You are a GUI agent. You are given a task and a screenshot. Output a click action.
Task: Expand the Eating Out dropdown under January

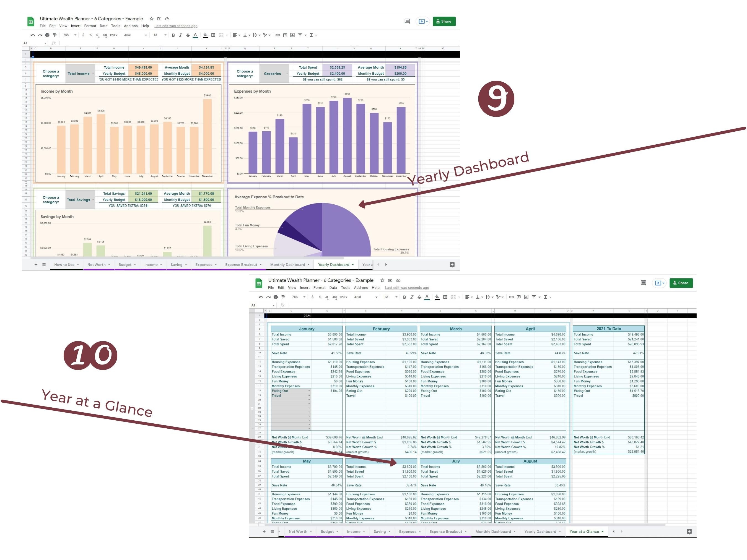tap(309, 391)
